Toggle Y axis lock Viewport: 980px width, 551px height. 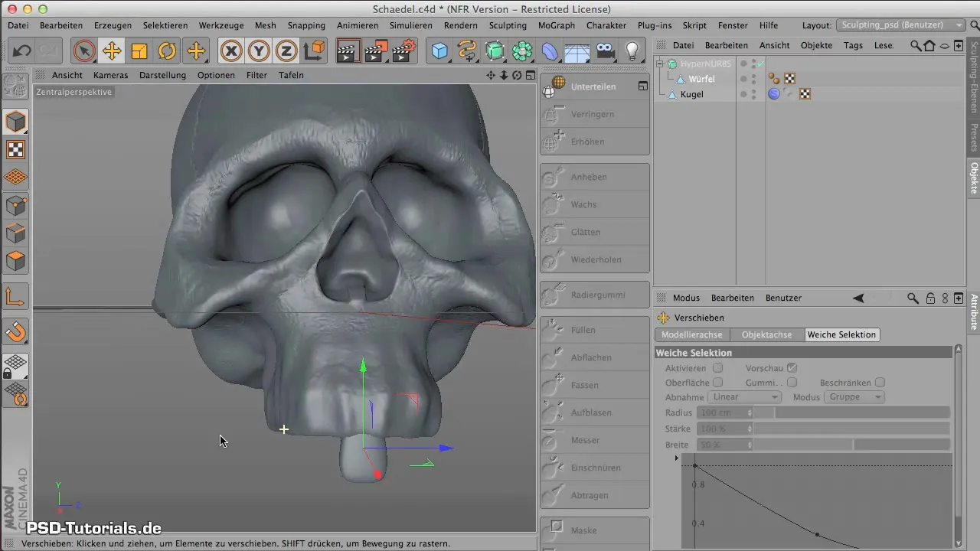tap(259, 51)
